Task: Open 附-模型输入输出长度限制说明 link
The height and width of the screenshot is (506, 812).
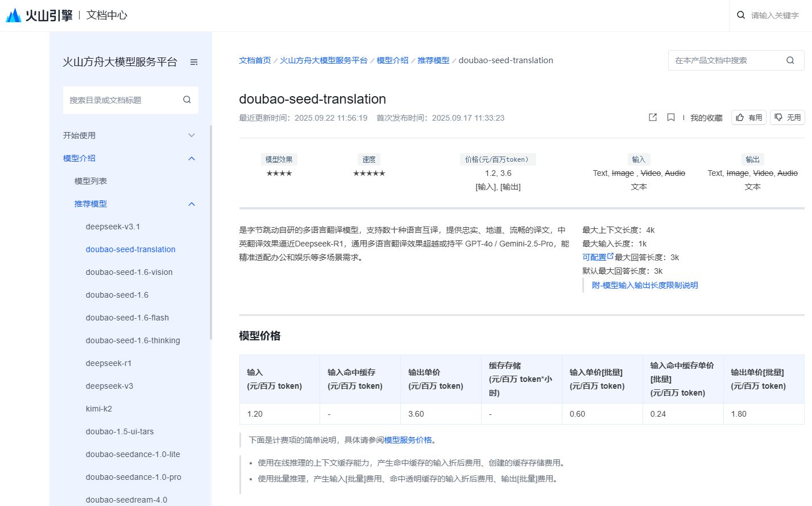Action: (645, 285)
